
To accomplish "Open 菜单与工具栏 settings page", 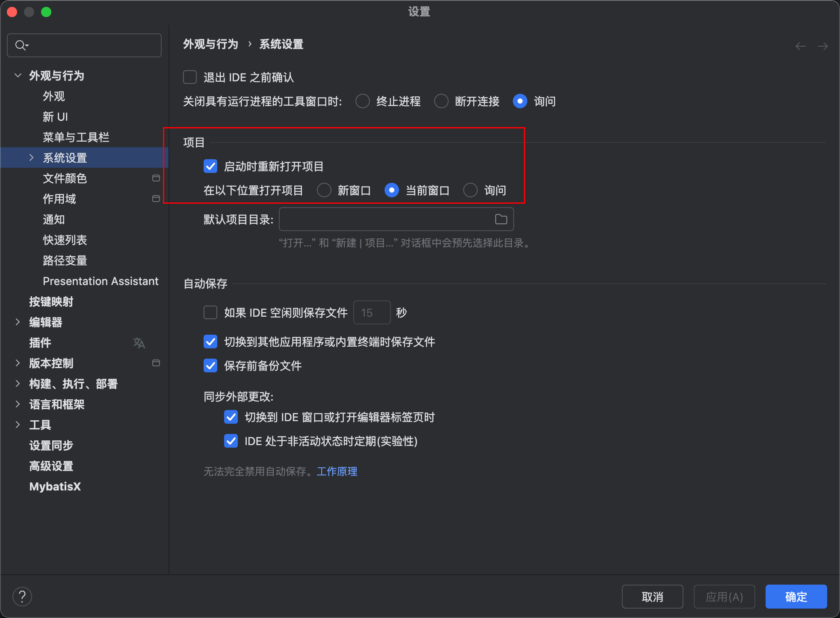I will (x=76, y=137).
